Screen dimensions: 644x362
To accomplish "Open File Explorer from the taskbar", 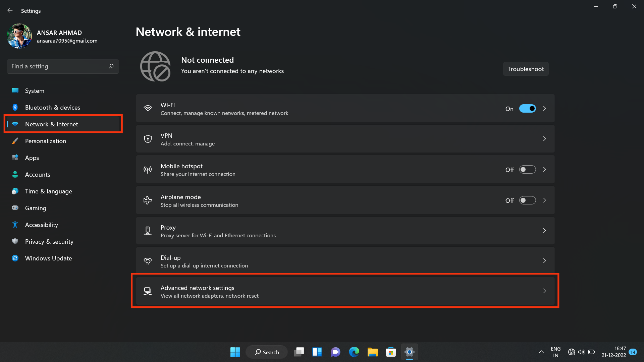I will click(x=372, y=352).
